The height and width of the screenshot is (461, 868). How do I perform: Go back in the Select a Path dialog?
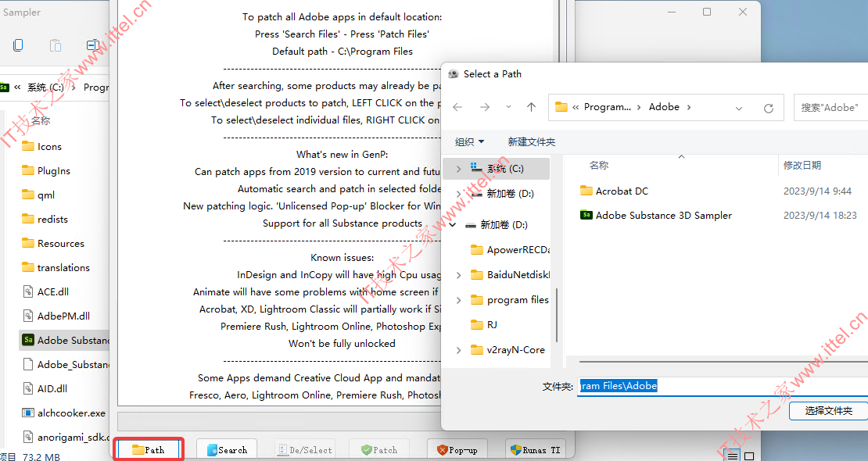[x=457, y=107]
